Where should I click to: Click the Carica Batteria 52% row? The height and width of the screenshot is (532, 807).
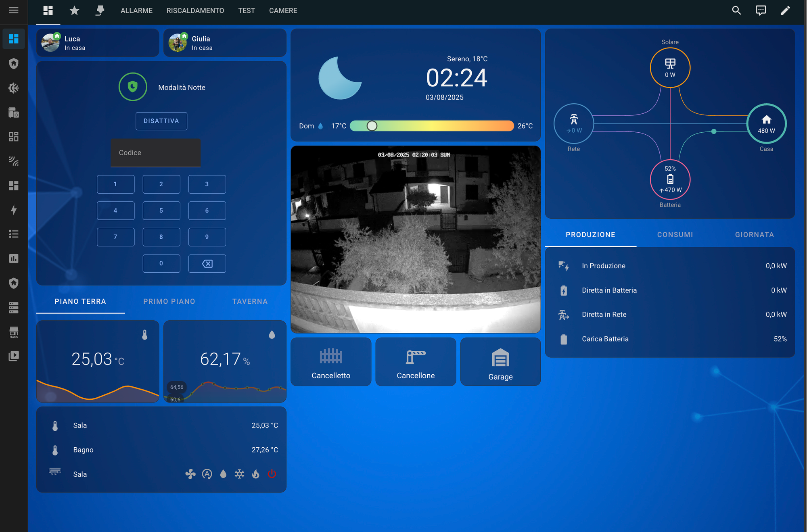[670, 339]
